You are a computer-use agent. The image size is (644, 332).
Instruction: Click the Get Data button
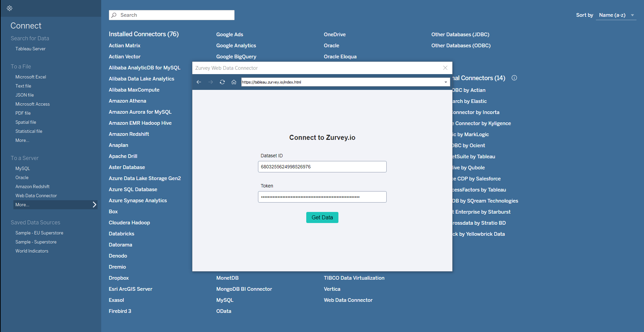[x=322, y=217]
